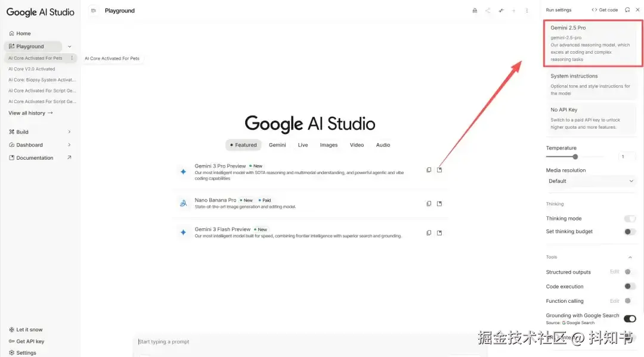Viewport: 644px width, 357px height.
Task: Copy the Gemini 3 Flash Preview model ID
Action: click(429, 232)
